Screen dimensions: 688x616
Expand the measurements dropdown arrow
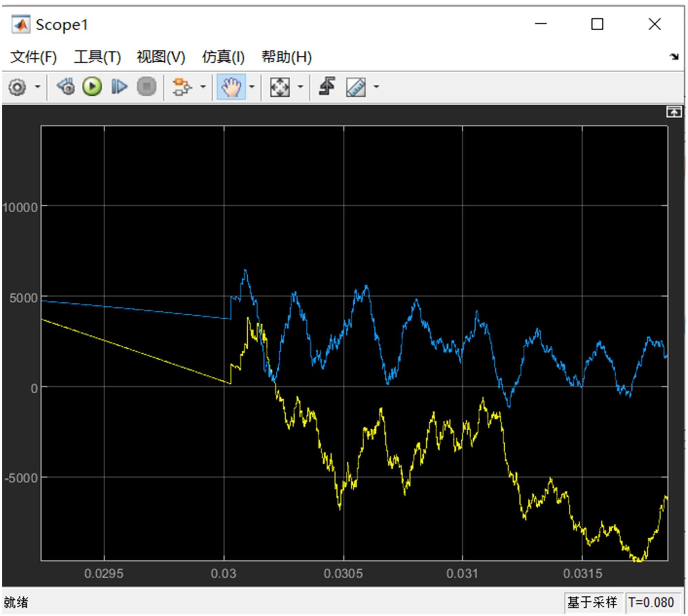(x=376, y=87)
